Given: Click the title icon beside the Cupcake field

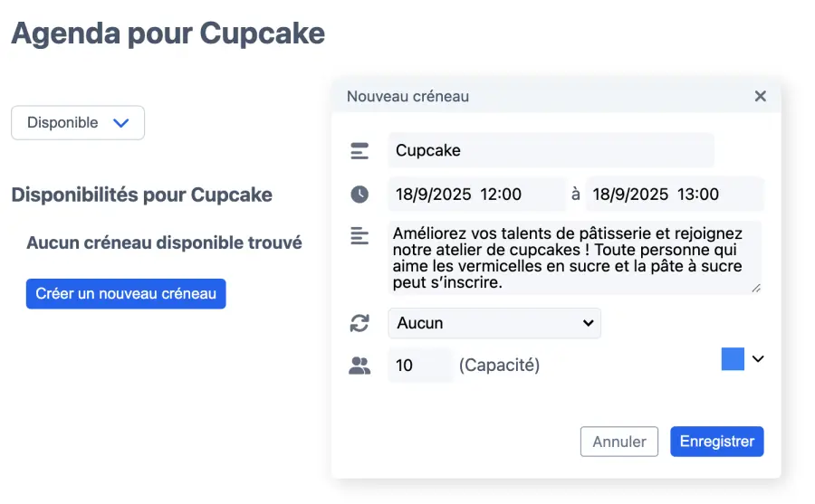Looking at the screenshot, I should [x=360, y=151].
